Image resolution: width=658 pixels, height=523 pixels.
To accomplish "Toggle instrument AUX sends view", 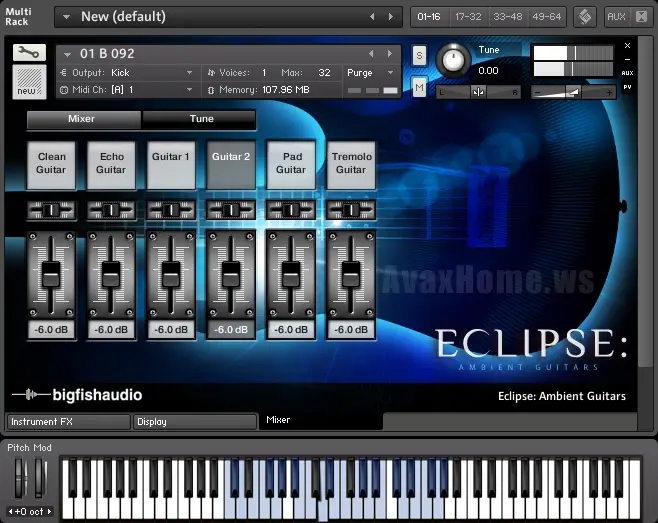I will (627, 73).
